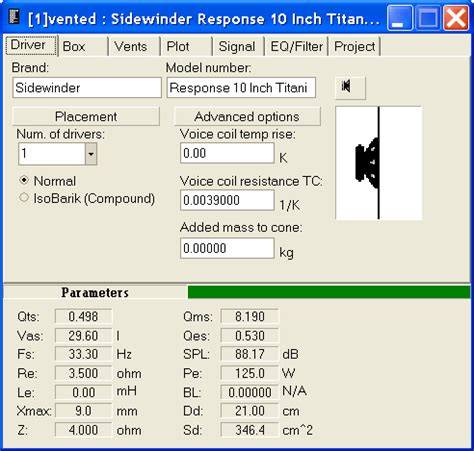Go to the Signal tab
Screen dimensions: 474x451
tap(238, 47)
